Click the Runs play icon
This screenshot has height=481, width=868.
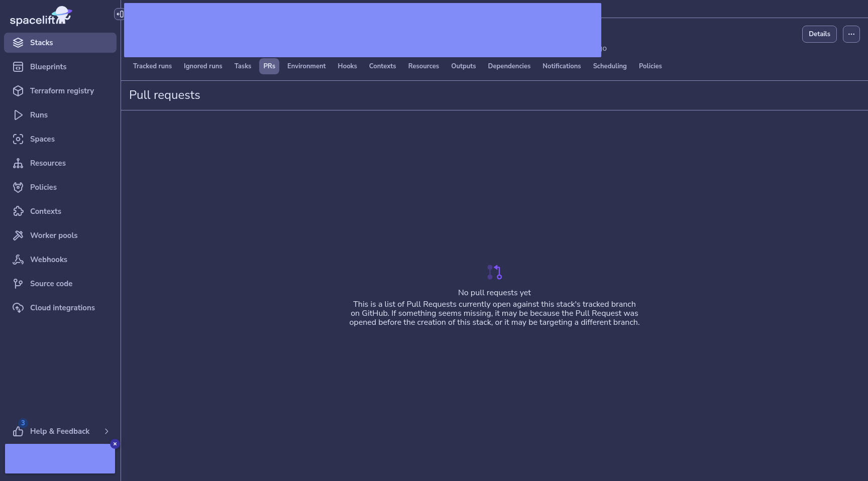pos(18,115)
